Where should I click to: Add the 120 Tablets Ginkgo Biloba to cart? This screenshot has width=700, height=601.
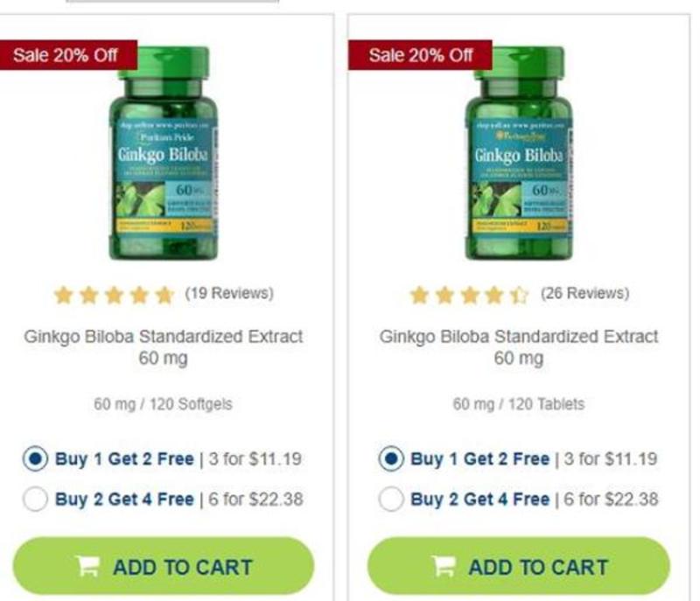pyautogui.click(x=519, y=566)
